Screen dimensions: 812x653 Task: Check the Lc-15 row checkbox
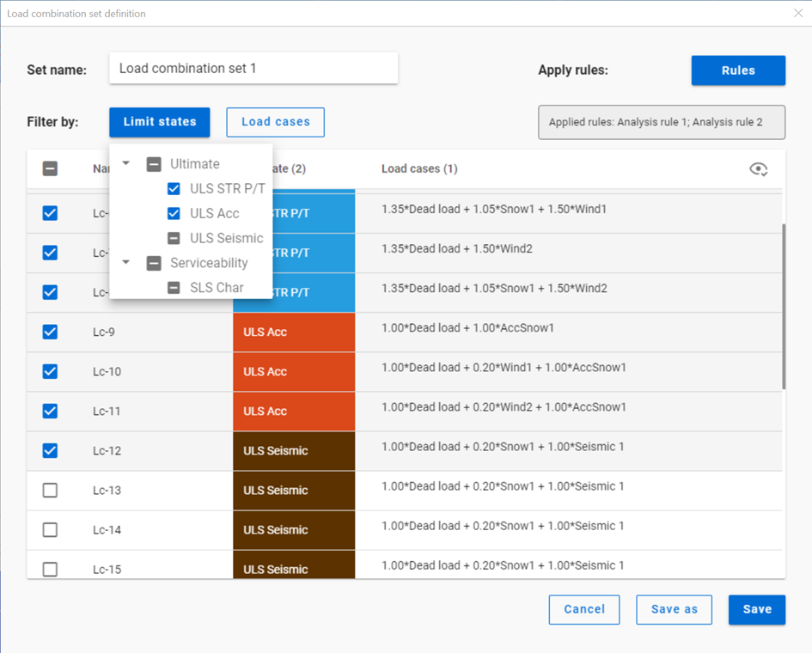[x=50, y=569]
